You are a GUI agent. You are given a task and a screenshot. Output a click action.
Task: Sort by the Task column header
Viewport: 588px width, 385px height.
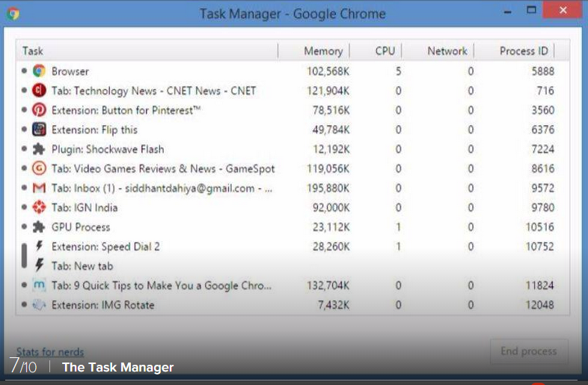[147, 51]
